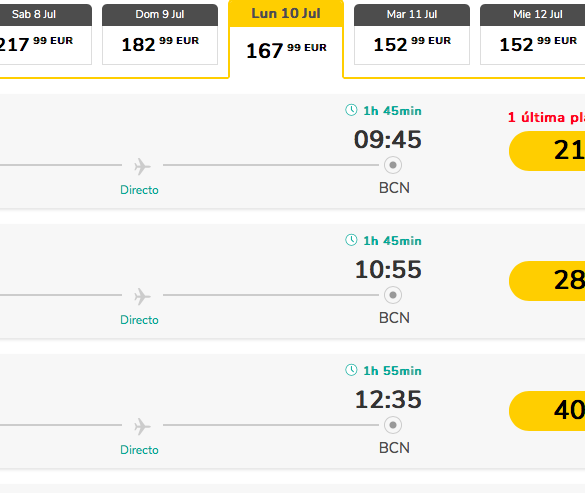The image size is (585, 493).
Task: Click BCN arrival marker for 10:55 flight
Action: pos(393,295)
